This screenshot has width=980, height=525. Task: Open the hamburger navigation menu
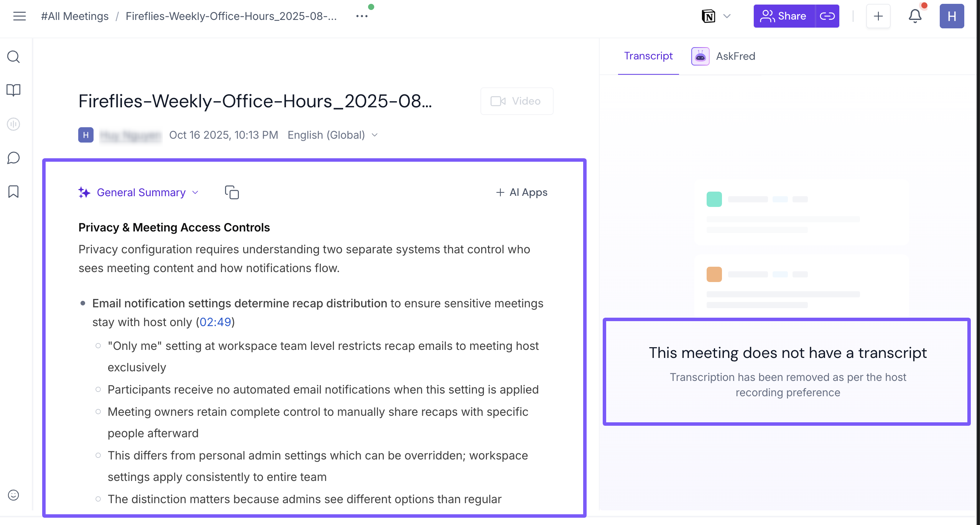tap(19, 16)
